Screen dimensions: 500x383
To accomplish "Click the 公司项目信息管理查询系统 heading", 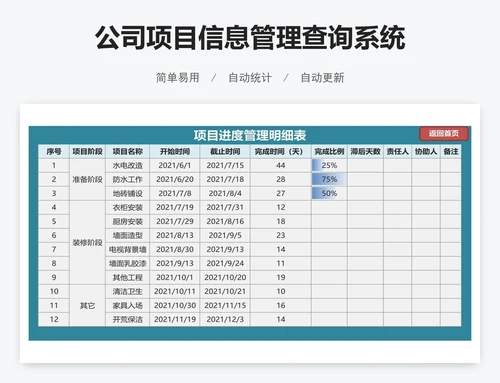I will click(x=250, y=37).
